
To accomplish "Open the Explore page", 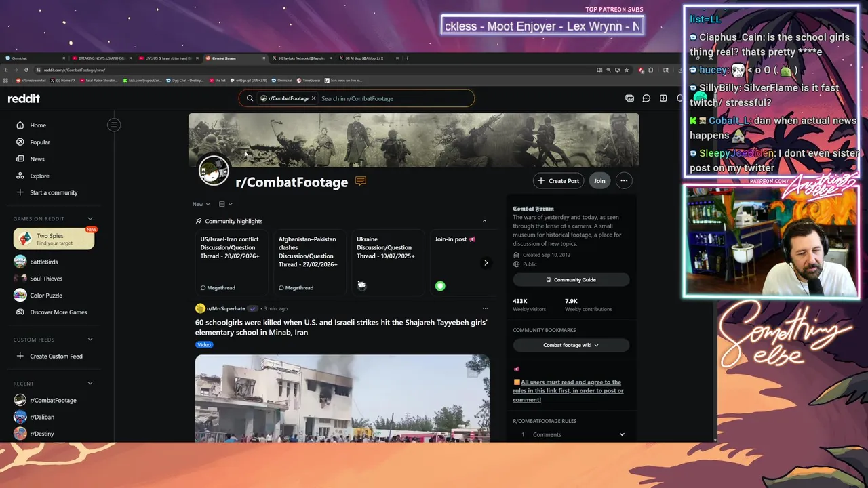I will click(x=39, y=176).
